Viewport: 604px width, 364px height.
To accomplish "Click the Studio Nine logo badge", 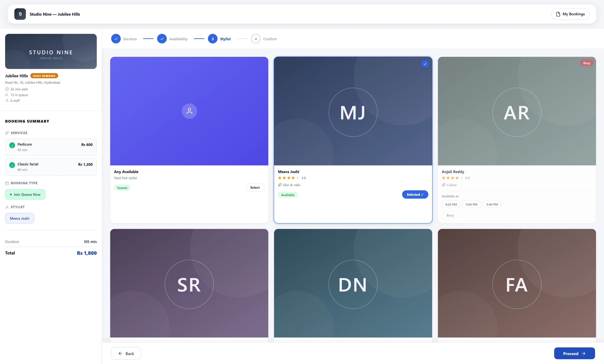I will tap(20, 14).
